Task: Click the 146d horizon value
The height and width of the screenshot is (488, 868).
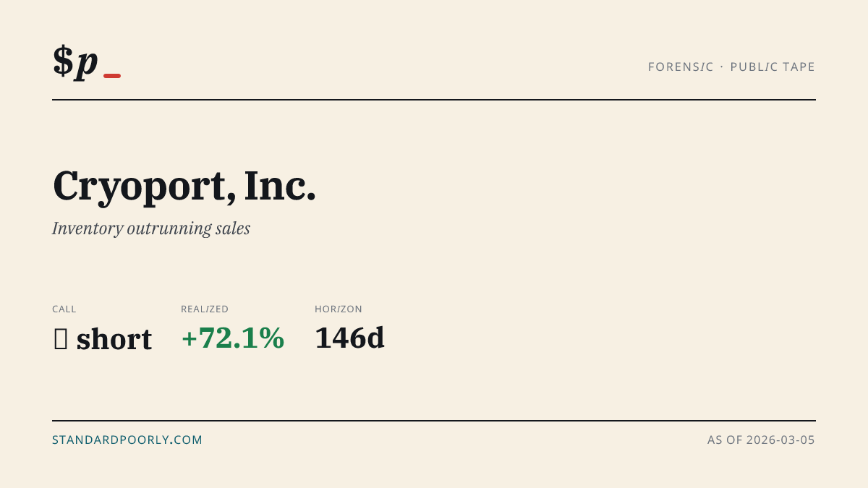Action: [349, 338]
